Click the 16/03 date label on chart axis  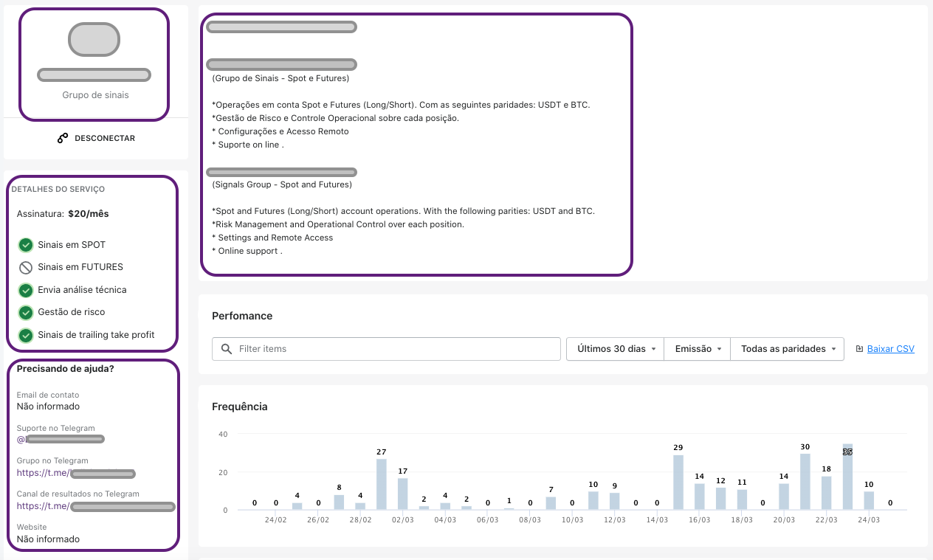[699, 519]
